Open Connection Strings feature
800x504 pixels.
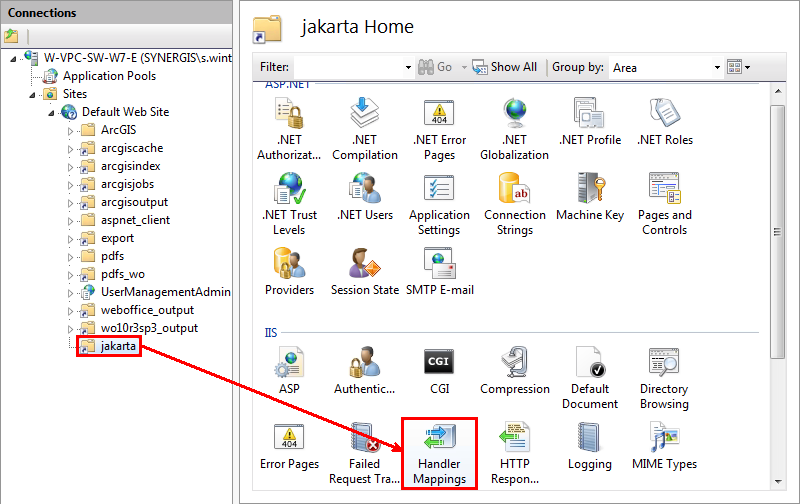click(x=514, y=204)
